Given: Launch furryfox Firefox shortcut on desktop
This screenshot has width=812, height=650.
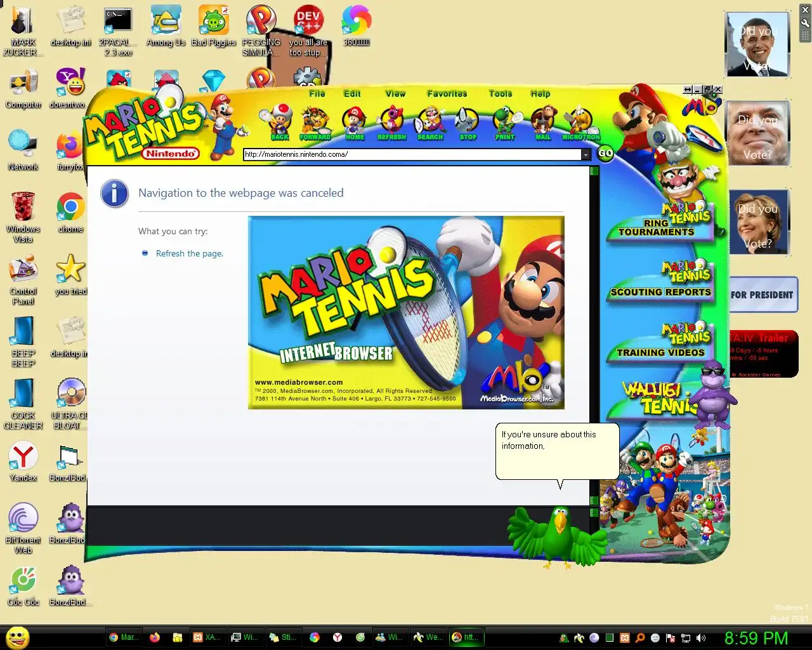Looking at the screenshot, I should (70, 151).
